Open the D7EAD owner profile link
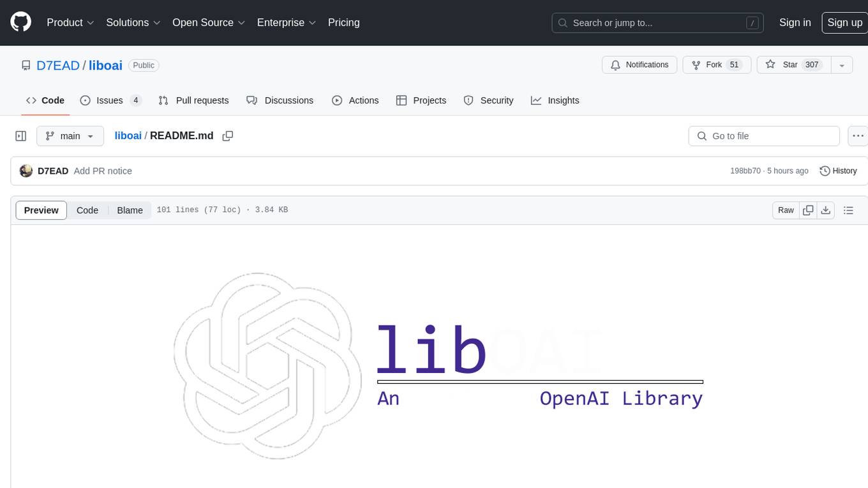The height and width of the screenshot is (488, 868). [58, 65]
